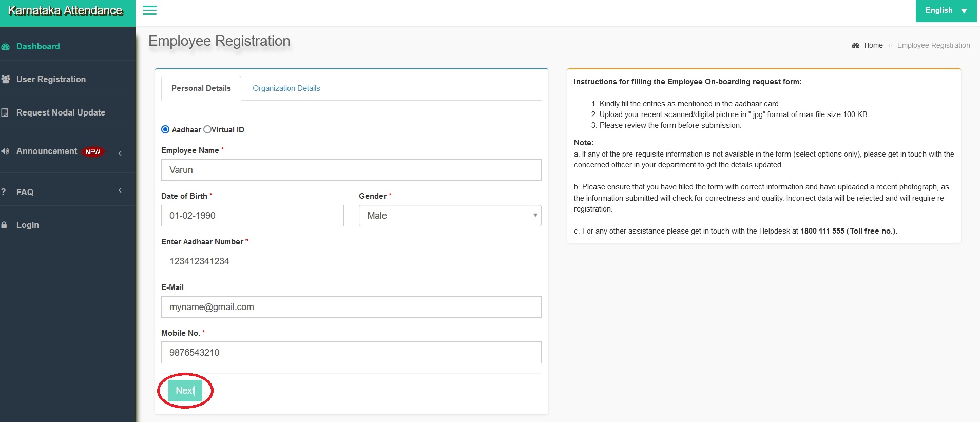
Task: Click the Login padlock icon
Action: [x=4, y=225]
